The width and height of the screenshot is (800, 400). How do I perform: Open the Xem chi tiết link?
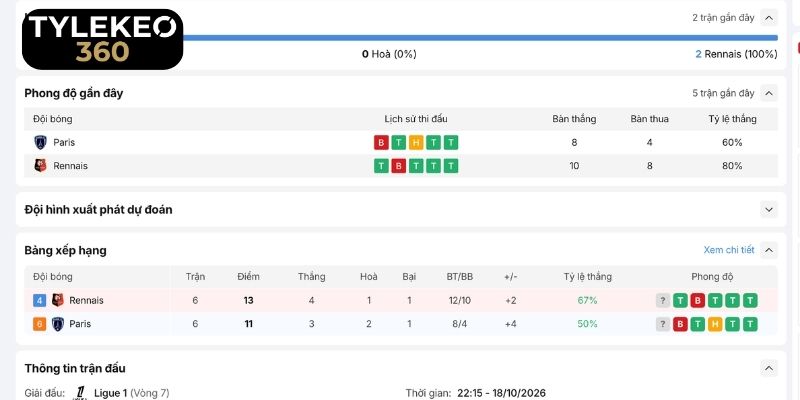point(729,250)
